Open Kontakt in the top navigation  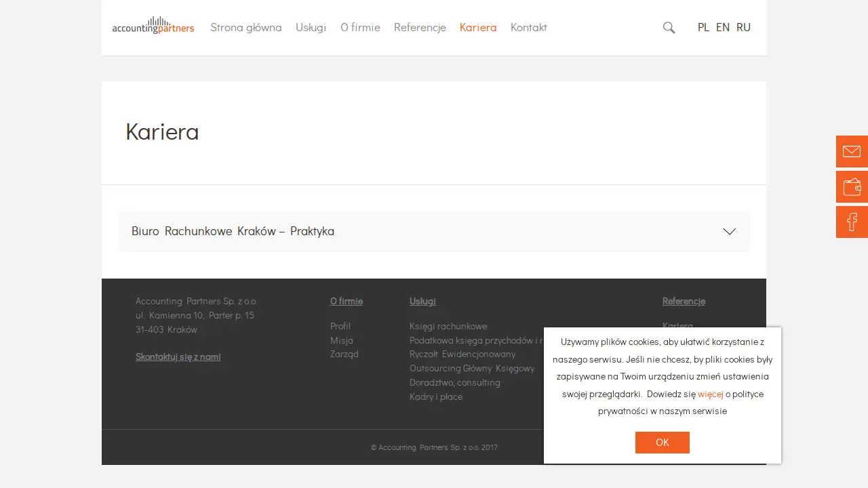[529, 27]
